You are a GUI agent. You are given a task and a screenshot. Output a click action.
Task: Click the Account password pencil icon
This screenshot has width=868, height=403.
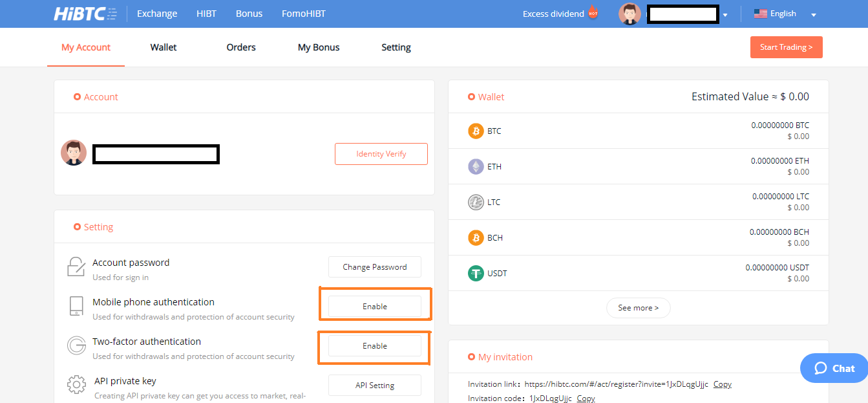[x=76, y=267]
